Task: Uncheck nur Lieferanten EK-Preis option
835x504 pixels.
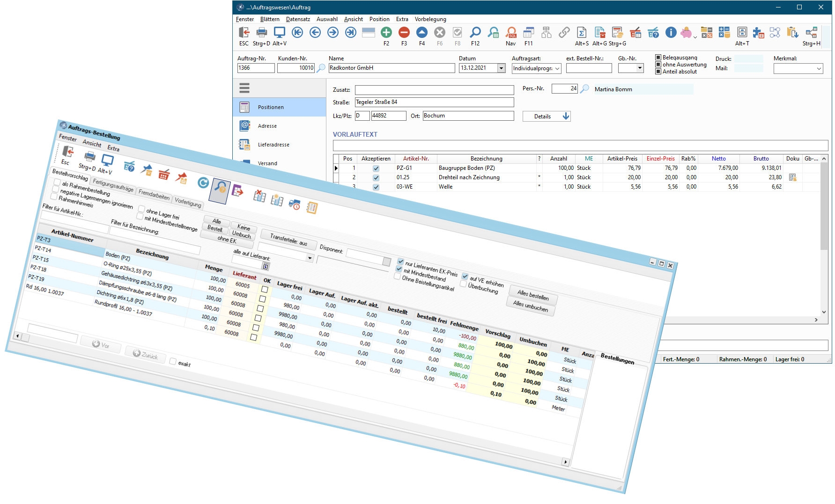Action: pyautogui.click(x=400, y=261)
